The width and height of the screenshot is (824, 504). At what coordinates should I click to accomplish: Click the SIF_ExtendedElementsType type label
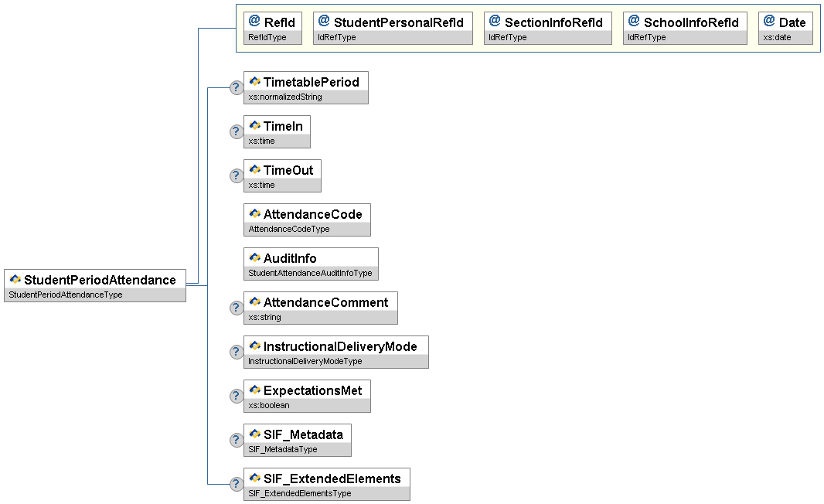[x=299, y=494]
